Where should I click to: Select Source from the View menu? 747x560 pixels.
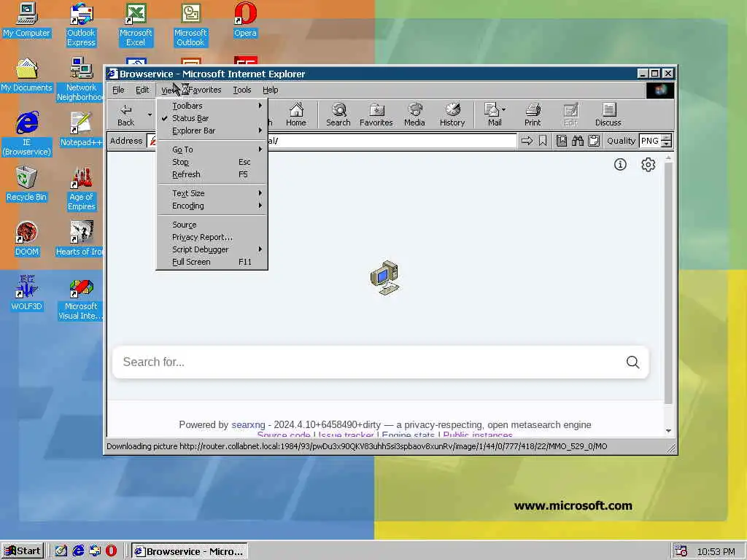point(212,225)
